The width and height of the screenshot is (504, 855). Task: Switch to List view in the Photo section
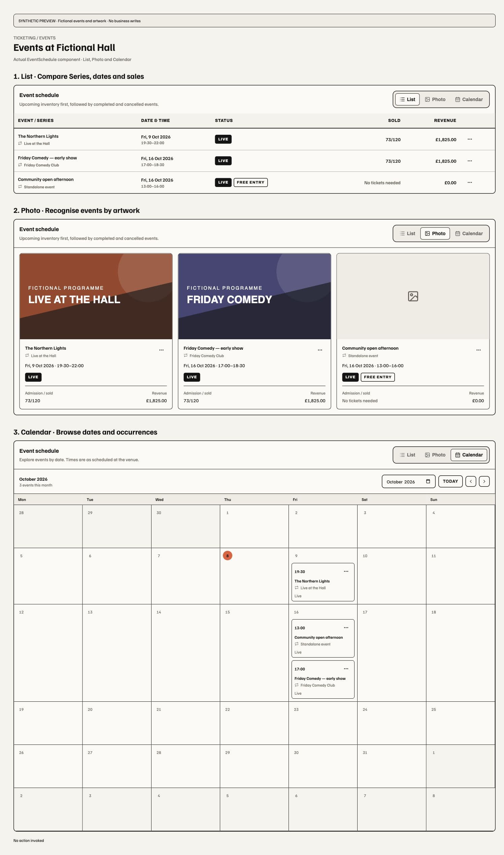[407, 233]
